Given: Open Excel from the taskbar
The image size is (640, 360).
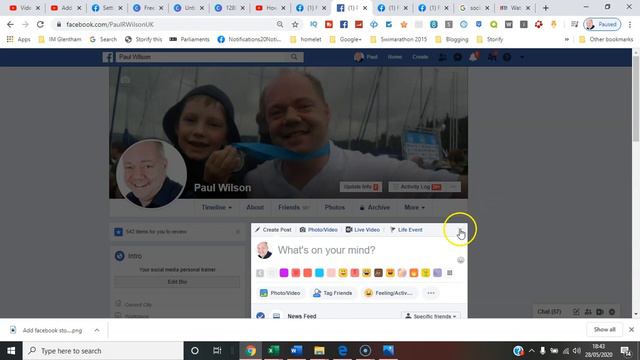Looking at the screenshot, I should [273, 351].
